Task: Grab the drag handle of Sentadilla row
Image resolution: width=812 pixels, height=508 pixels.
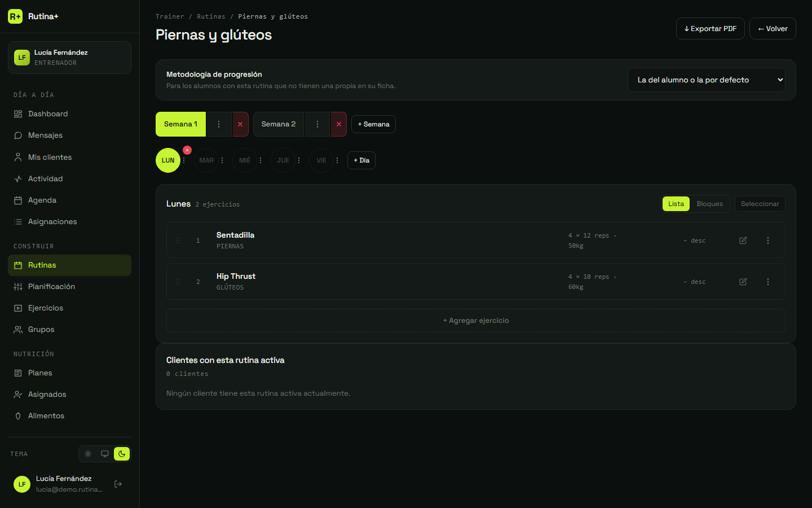Action: tap(178, 240)
